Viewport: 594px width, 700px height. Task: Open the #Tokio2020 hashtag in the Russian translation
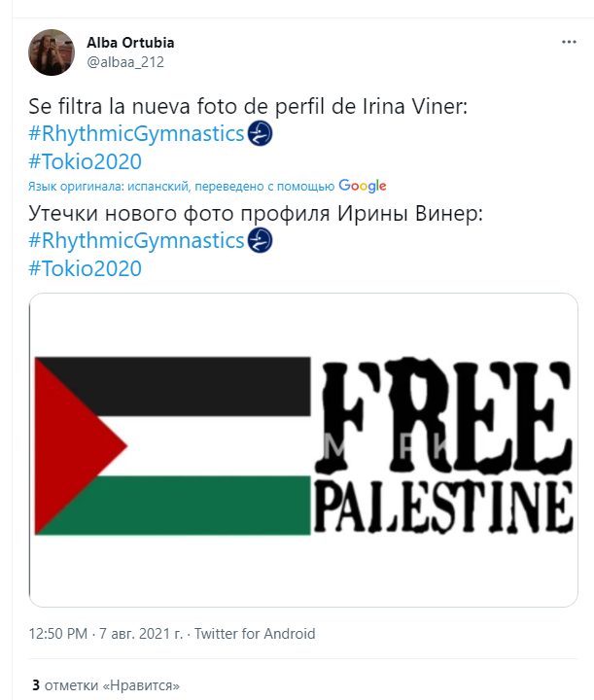(x=86, y=267)
